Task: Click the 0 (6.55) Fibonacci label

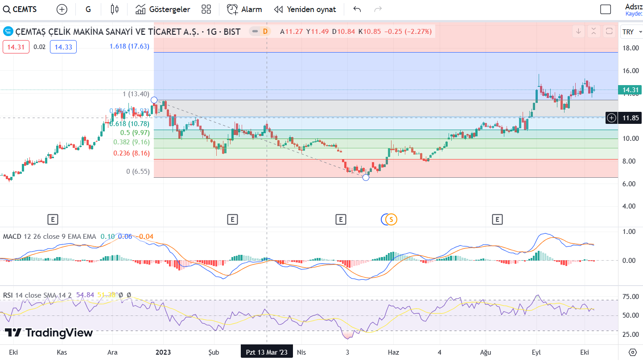Action: (138, 171)
